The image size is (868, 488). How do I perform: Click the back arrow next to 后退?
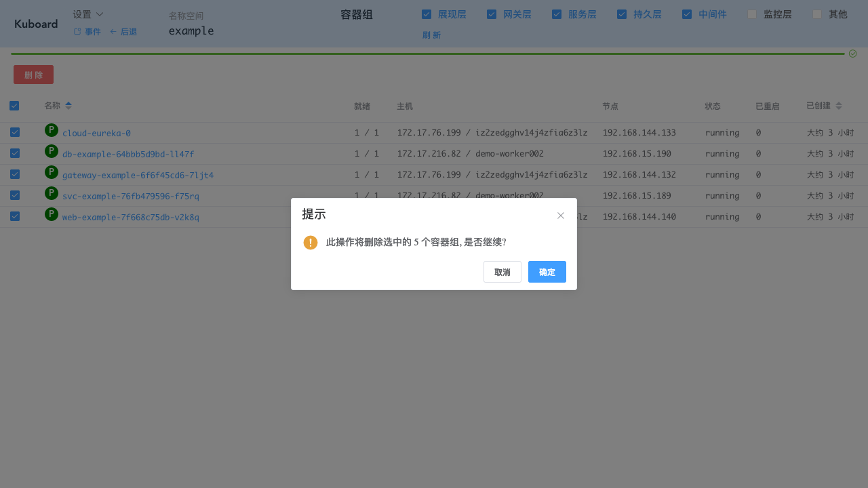(x=114, y=31)
